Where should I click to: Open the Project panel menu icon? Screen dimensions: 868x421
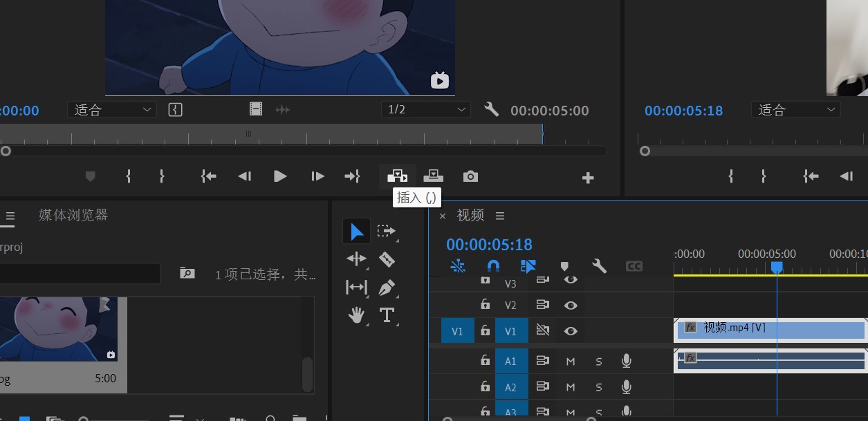[10, 216]
